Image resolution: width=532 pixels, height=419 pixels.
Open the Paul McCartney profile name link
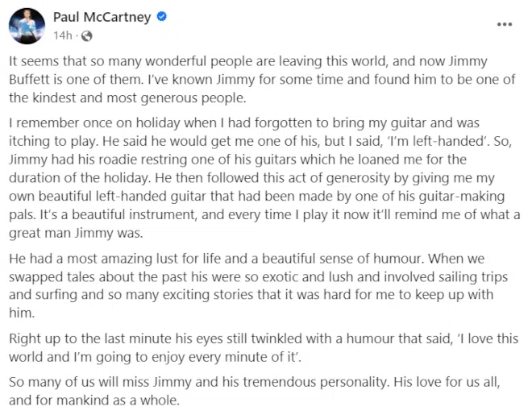(x=102, y=17)
